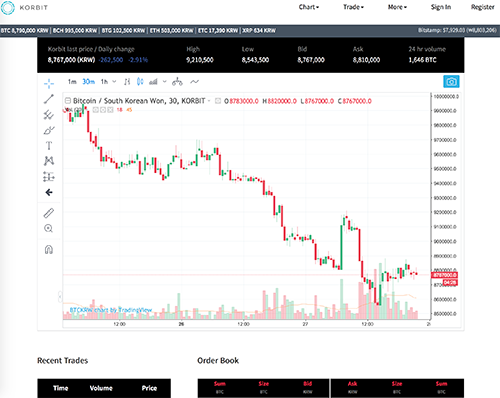The image size is (500, 398).
Task: Click BTC 8,790,000 KRW ticker
Action: [x=24, y=30]
